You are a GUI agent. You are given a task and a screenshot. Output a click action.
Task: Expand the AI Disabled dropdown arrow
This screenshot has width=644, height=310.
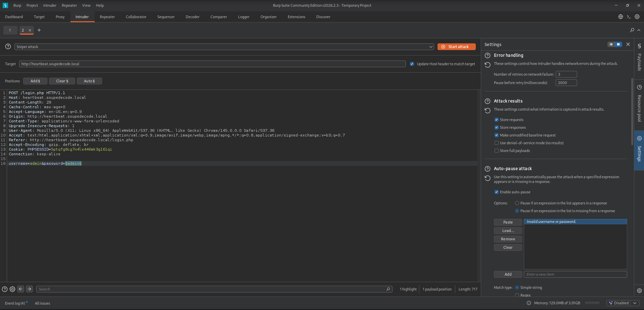click(635, 303)
